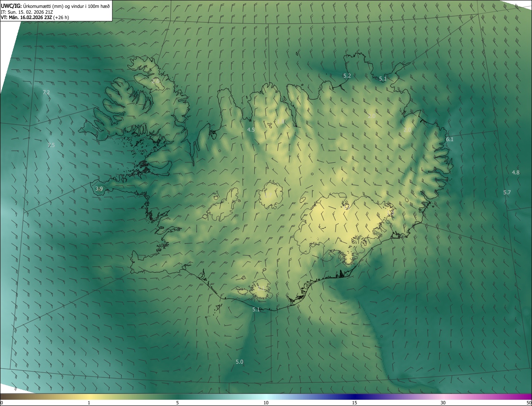The width and height of the screenshot is (532, 406).
Task: Click the 4.5 value label in north Iceland
Action: pos(251,130)
